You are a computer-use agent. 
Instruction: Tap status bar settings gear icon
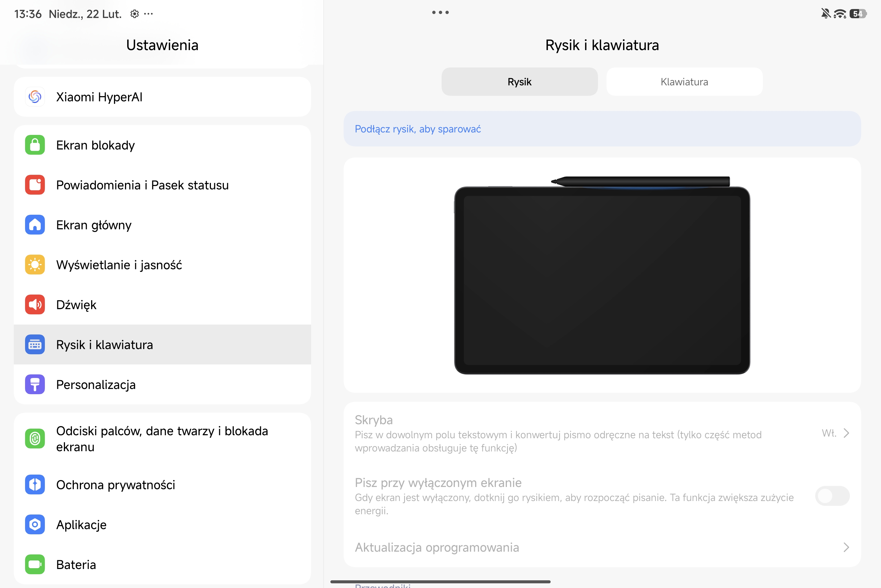134,14
